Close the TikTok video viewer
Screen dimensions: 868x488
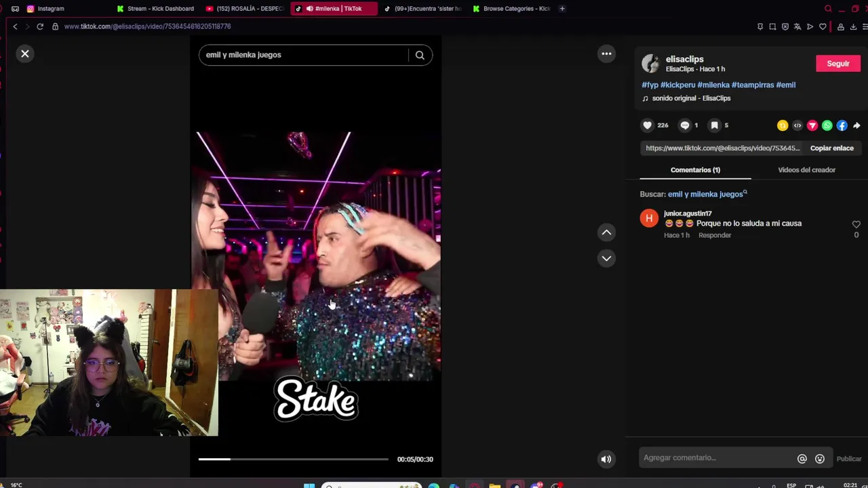click(25, 54)
